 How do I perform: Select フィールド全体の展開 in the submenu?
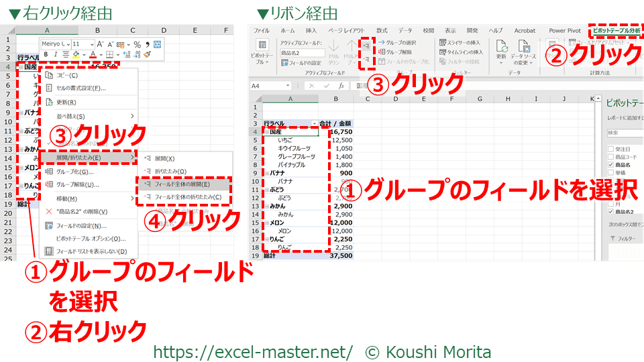tap(182, 184)
